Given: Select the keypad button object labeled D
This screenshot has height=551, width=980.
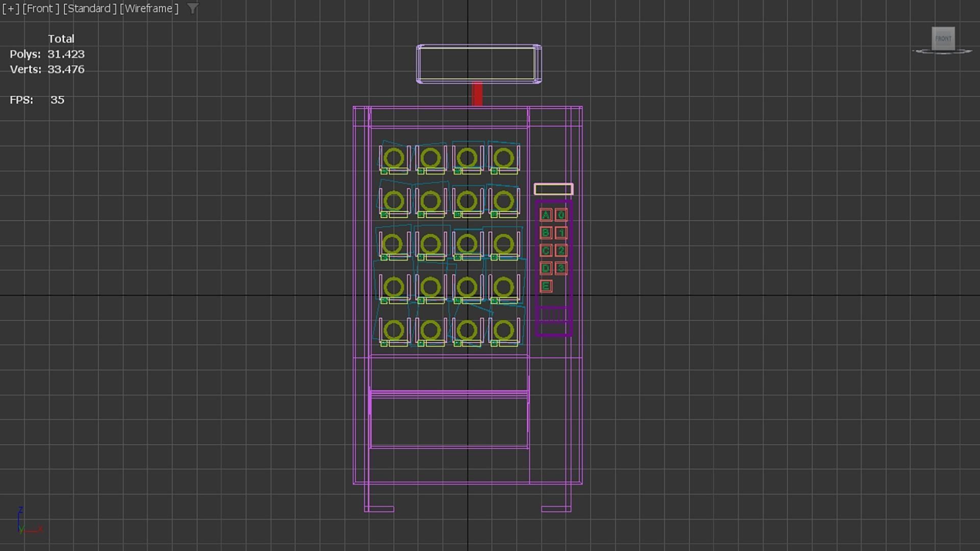Looking at the screenshot, I should tap(546, 268).
